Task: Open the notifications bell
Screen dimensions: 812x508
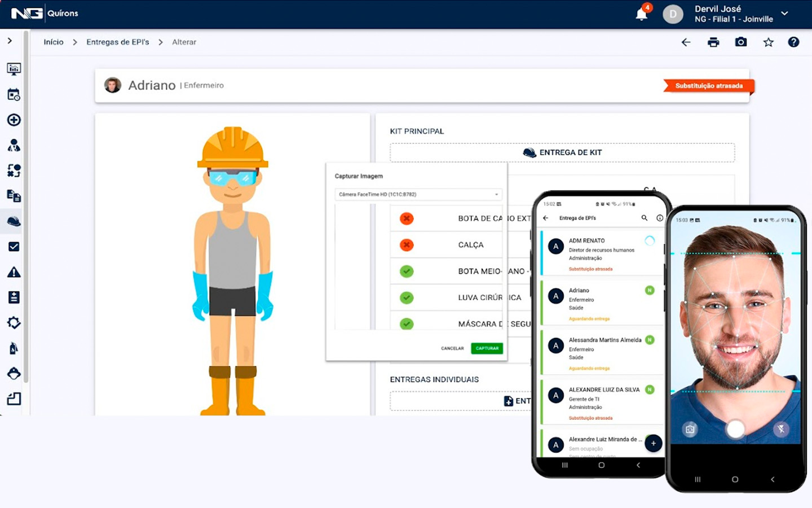Action: 641,14
